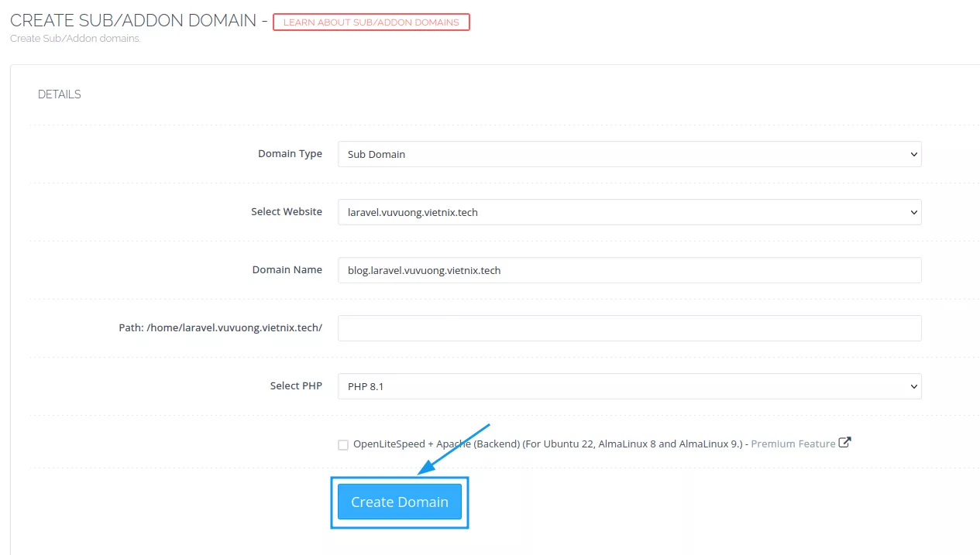Enable the OpenLiteSpeed + Apache (Backend) checkbox
980x555 pixels.
(343, 444)
